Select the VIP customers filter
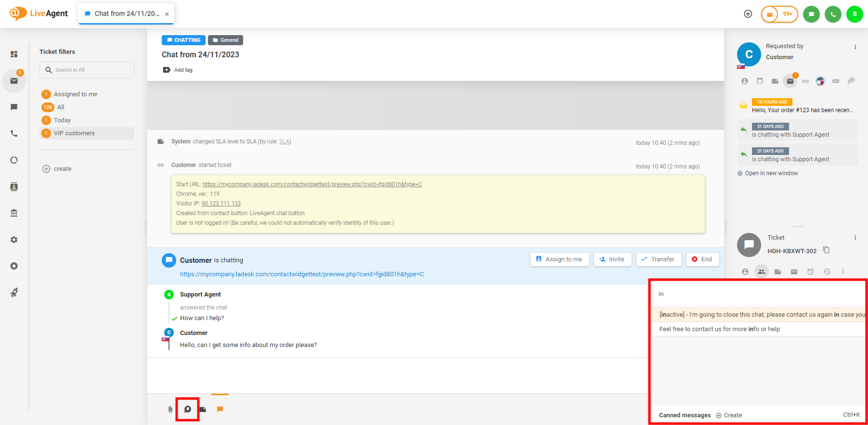Viewport: 868px width, 425px height. pos(74,133)
